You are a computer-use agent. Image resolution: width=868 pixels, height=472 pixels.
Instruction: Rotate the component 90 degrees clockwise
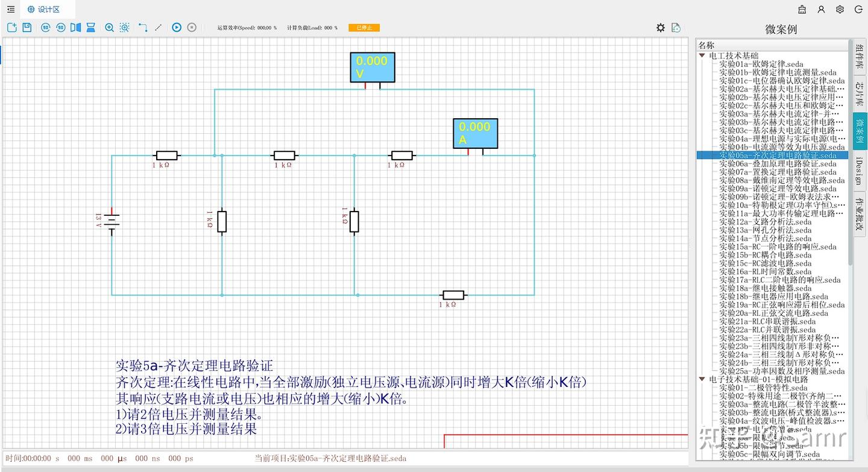(x=45, y=27)
